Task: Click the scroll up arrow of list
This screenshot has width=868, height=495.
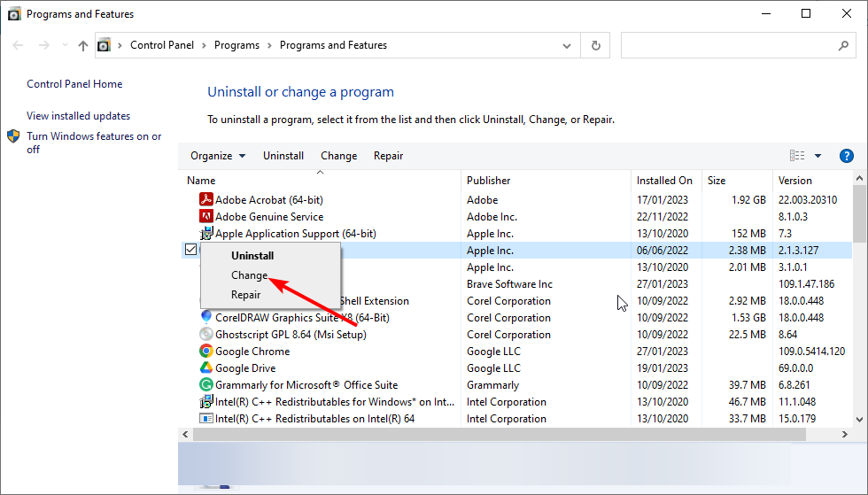Action: pos(859,178)
